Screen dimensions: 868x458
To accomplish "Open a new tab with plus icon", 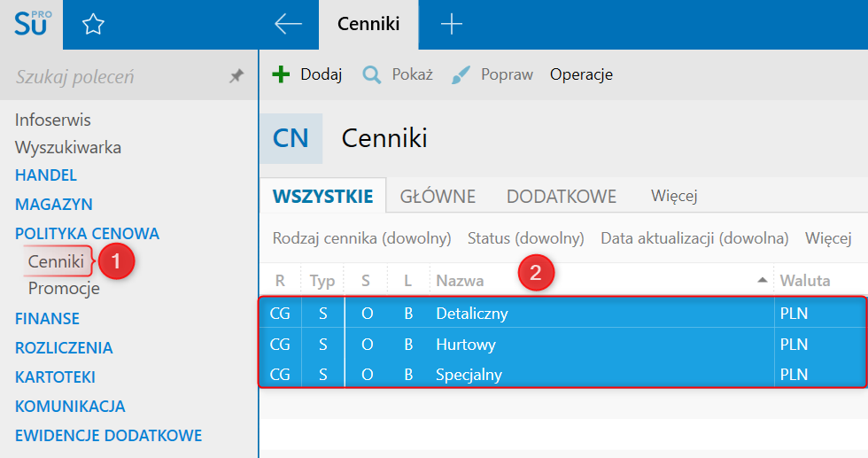I will pyautogui.click(x=452, y=24).
